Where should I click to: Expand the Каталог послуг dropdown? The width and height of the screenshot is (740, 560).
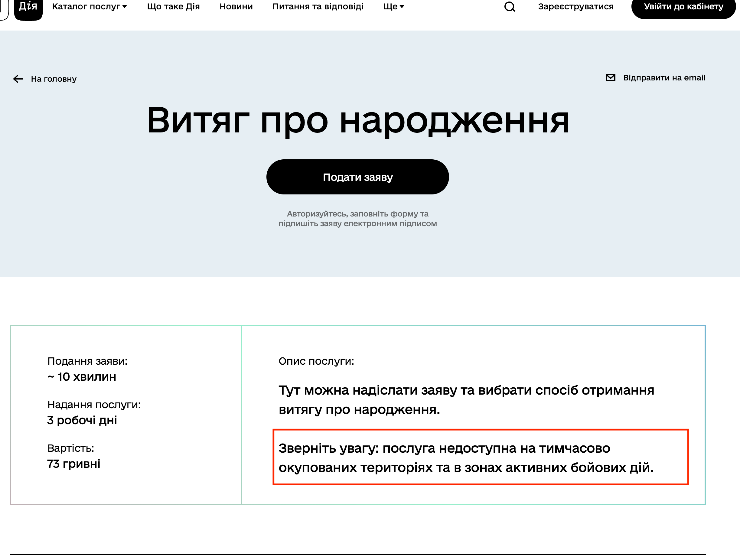pos(89,6)
